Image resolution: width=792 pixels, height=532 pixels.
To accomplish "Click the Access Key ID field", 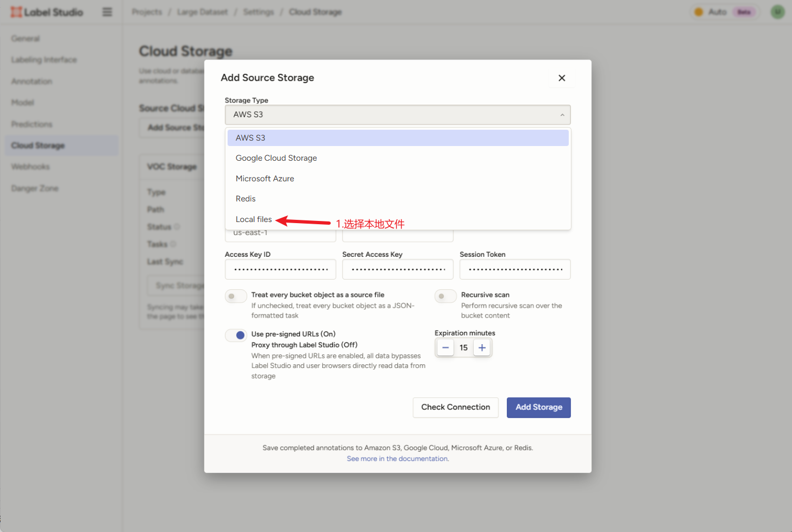I will (280, 269).
